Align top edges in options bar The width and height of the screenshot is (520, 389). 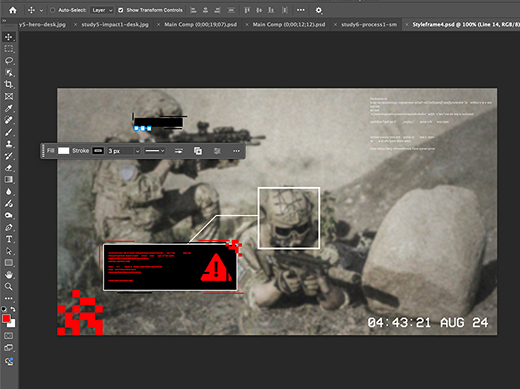coord(247,10)
